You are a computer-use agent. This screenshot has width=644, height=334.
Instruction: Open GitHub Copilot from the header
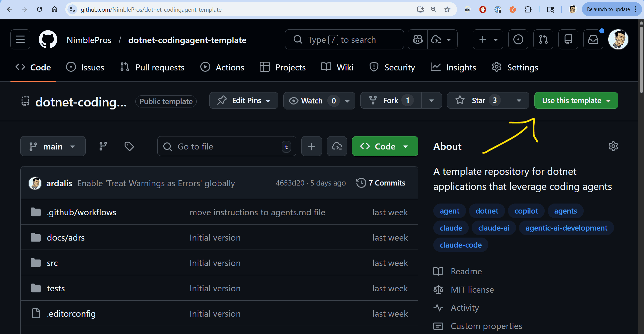point(417,39)
